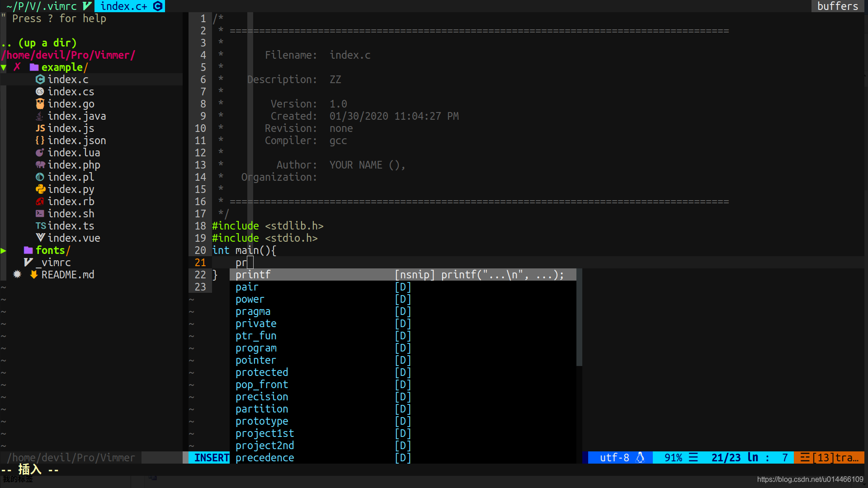868x488 pixels.
Task: Click the purple folder icon of example
Action: (x=34, y=67)
